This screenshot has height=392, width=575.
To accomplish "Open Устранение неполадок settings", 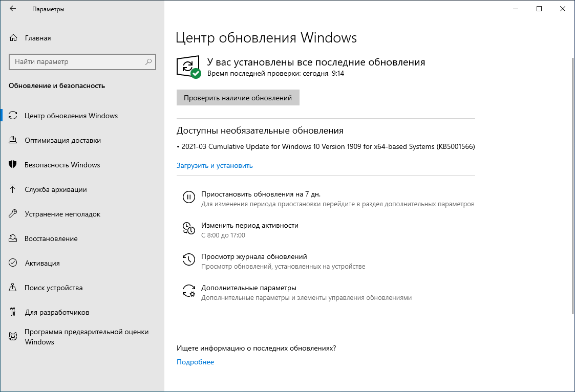I will coord(63,214).
